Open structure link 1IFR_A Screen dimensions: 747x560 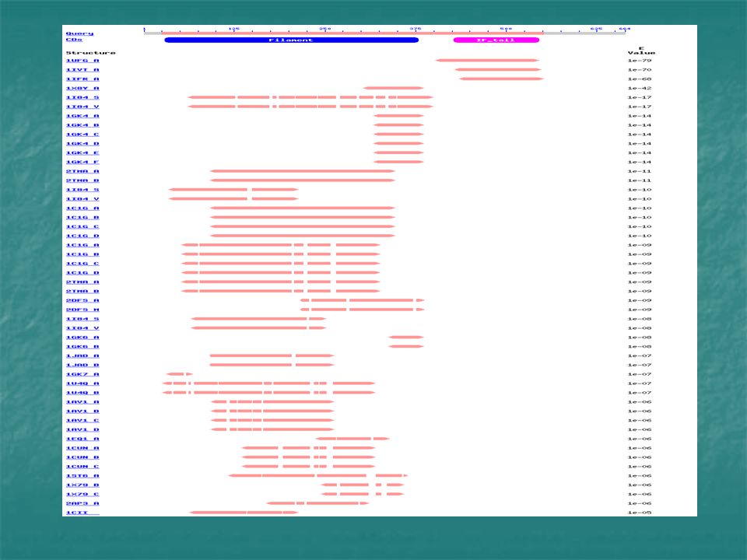coord(82,79)
